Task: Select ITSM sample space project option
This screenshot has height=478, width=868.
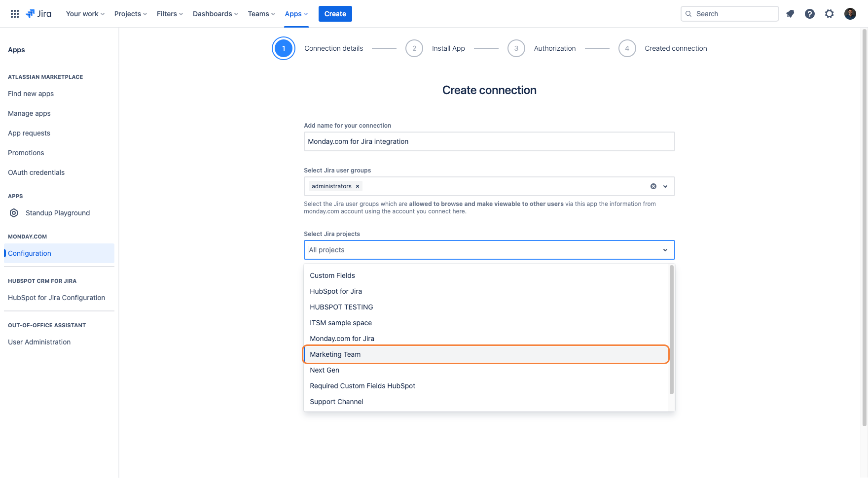Action: [486, 323]
